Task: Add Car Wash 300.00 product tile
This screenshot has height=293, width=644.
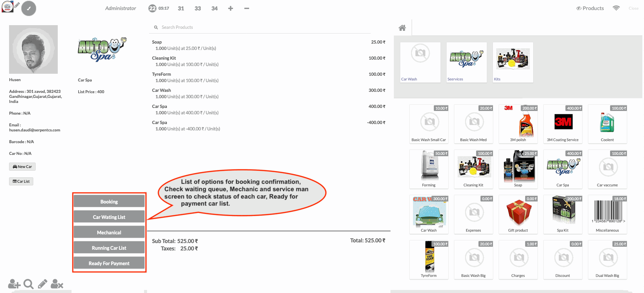Action: [429, 215]
